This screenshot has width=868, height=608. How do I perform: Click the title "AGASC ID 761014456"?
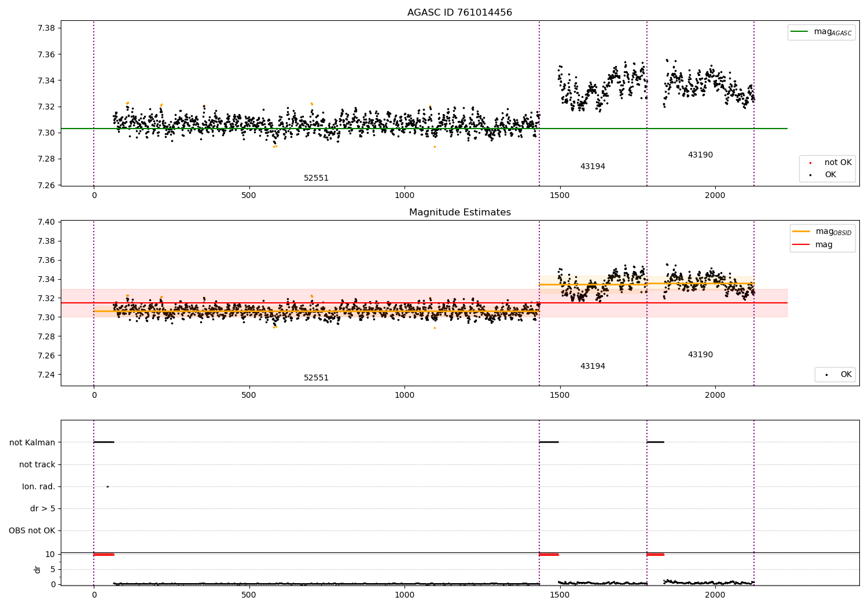(459, 12)
